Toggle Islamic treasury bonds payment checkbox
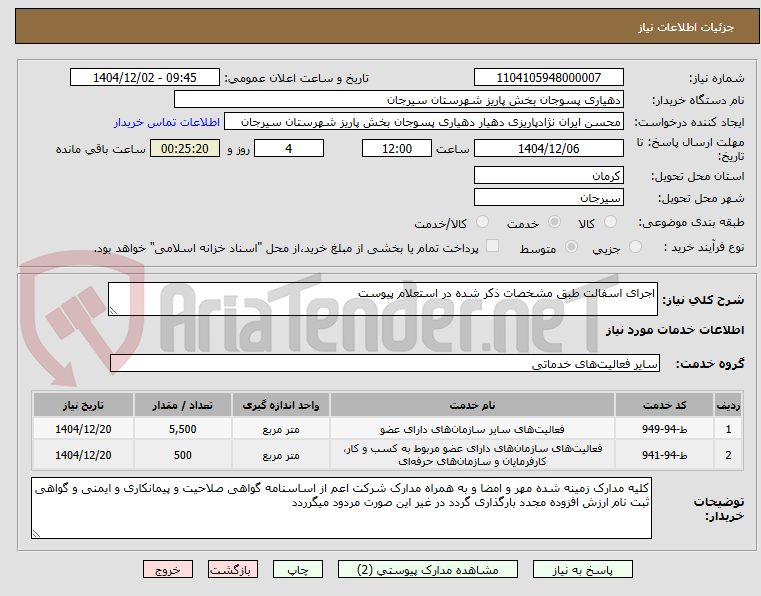The image size is (761, 596). click(493, 246)
